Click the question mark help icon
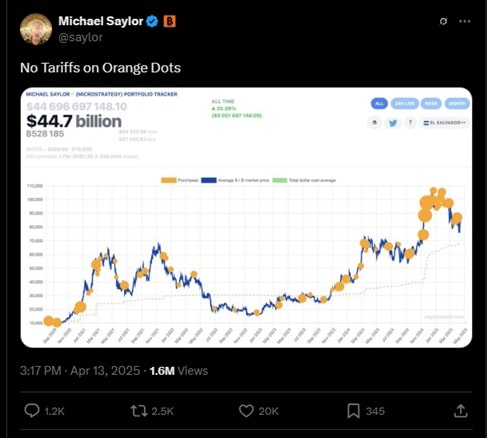Image resolution: width=487 pixels, height=438 pixels. coord(410,123)
